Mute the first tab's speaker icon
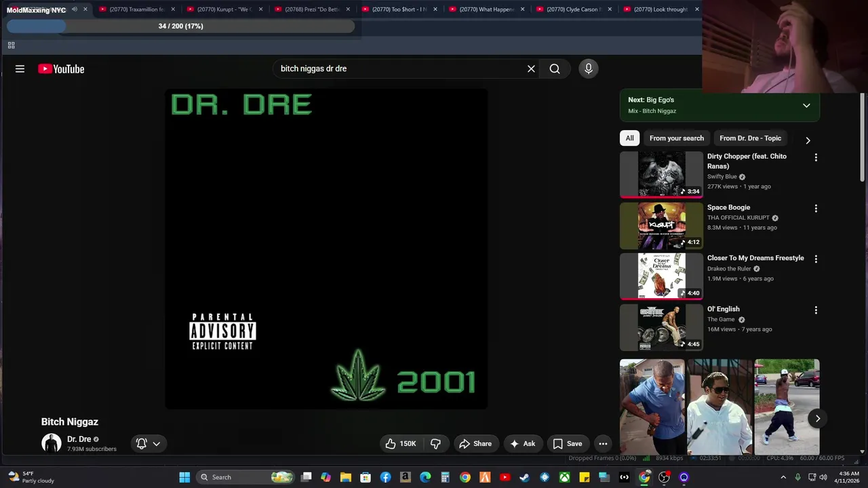Image resolution: width=868 pixels, height=488 pixels. click(x=75, y=9)
